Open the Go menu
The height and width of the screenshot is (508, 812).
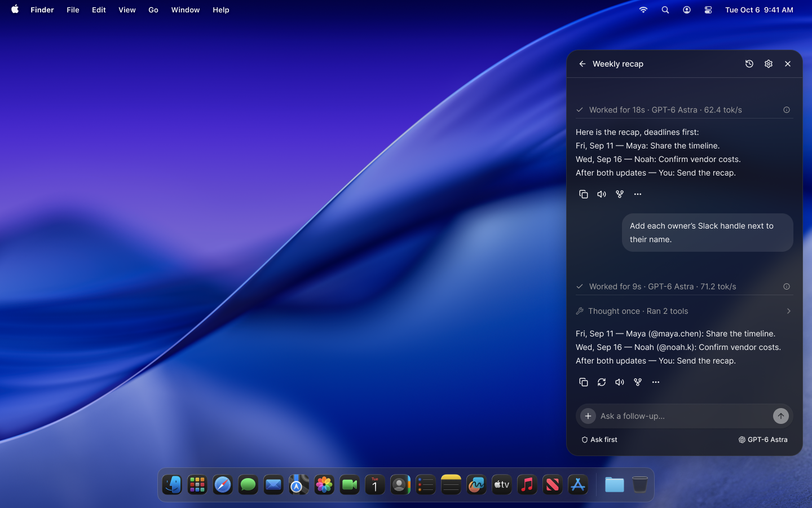(x=153, y=10)
